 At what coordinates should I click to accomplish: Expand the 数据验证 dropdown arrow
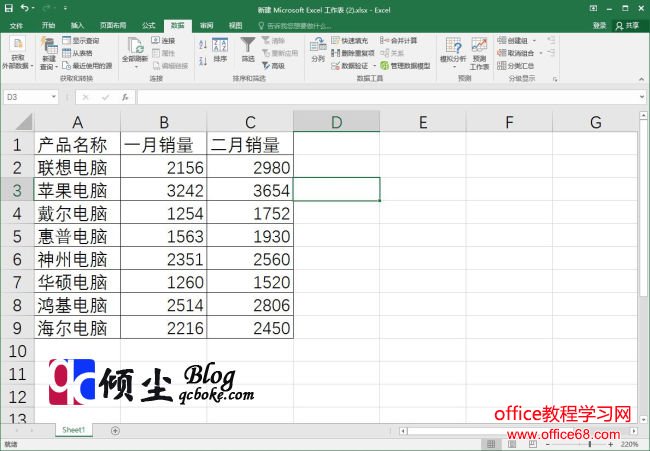[x=374, y=66]
